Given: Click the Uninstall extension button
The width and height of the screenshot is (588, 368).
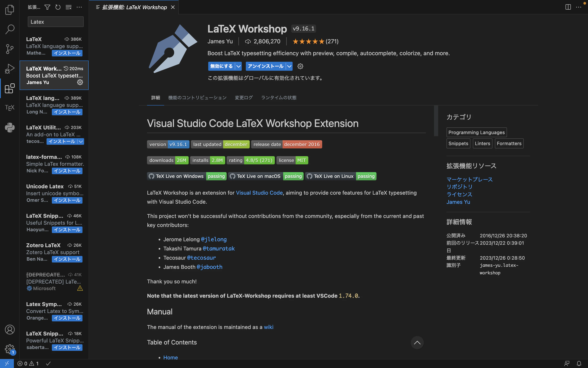Looking at the screenshot, I should [266, 66].
